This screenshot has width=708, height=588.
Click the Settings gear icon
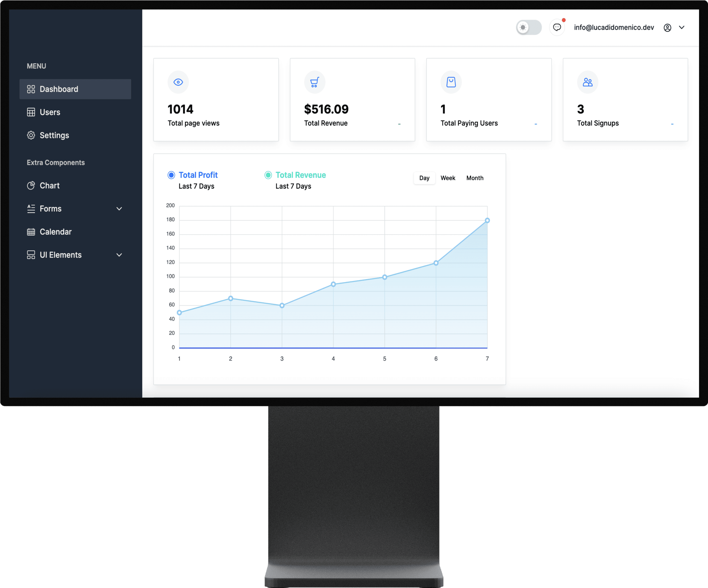[x=31, y=135]
